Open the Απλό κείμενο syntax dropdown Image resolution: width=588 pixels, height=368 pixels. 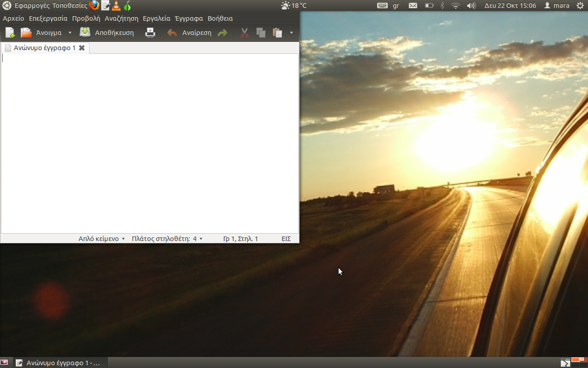(102, 239)
